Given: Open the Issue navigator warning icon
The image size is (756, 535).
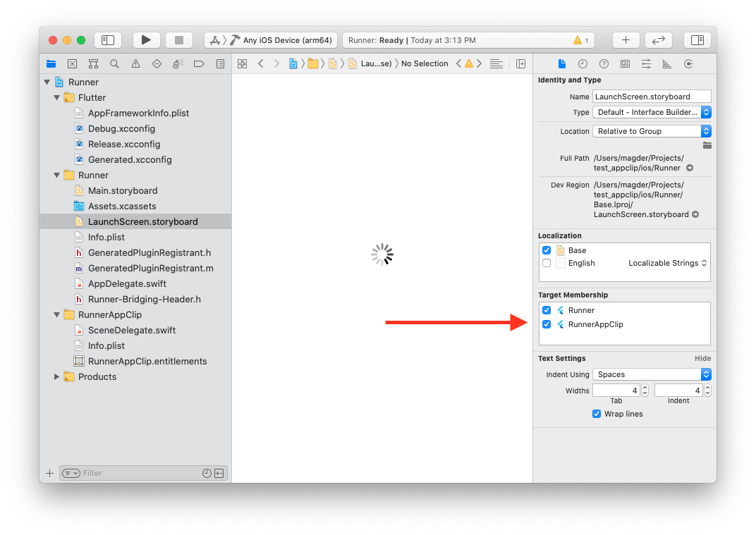Looking at the screenshot, I should [x=135, y=63].
